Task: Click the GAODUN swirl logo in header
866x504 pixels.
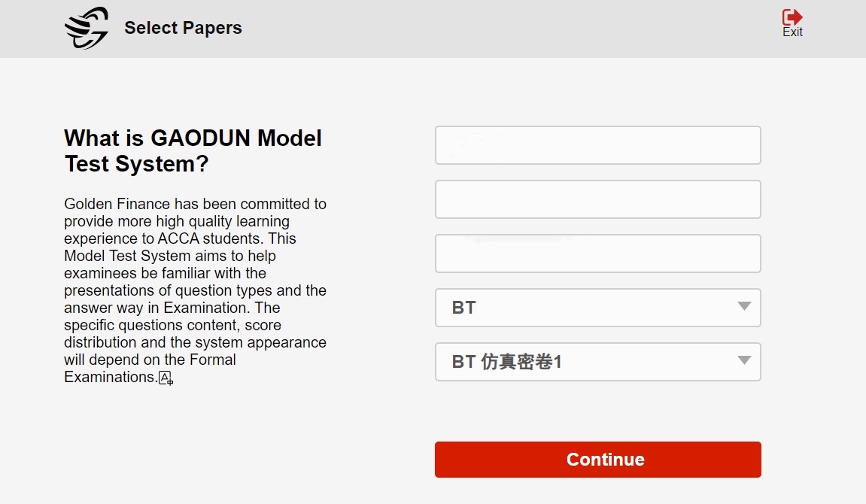Action: tap(87, 28)
